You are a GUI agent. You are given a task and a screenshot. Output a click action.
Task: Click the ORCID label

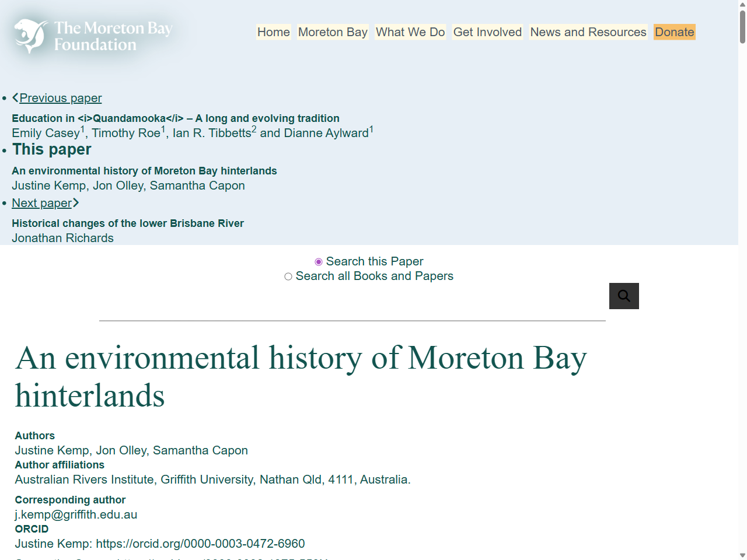click(x=32, y=529)
